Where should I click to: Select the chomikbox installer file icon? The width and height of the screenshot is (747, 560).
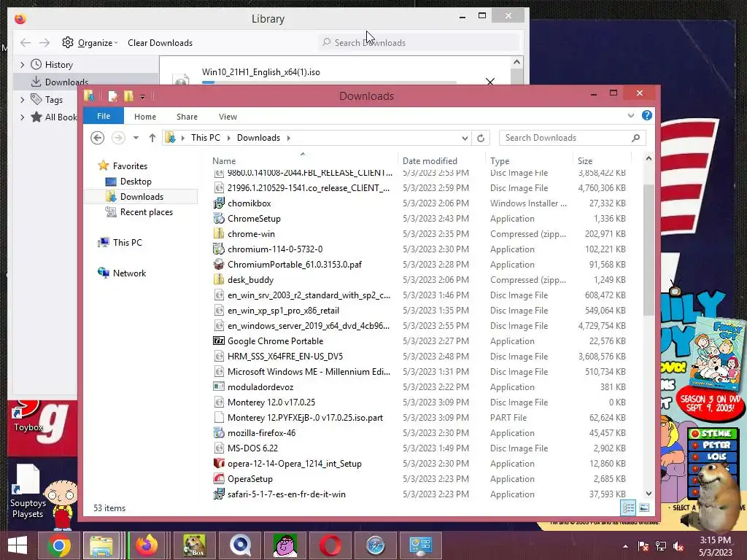coord(219,203)
